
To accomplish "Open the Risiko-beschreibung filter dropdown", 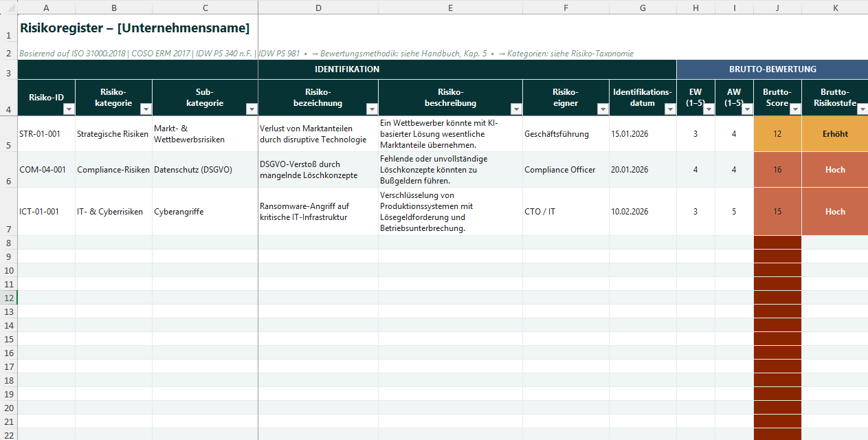I will [x=516, y=109].
